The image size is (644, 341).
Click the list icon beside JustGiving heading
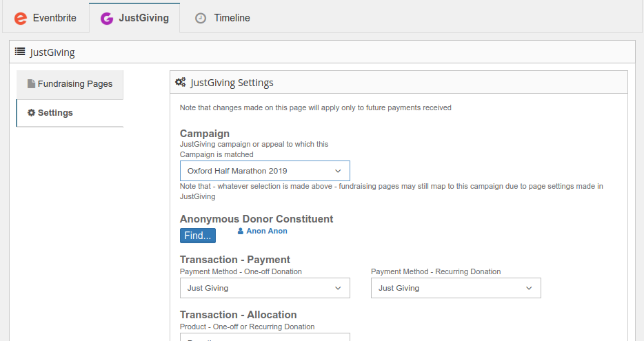click(20, 51)
